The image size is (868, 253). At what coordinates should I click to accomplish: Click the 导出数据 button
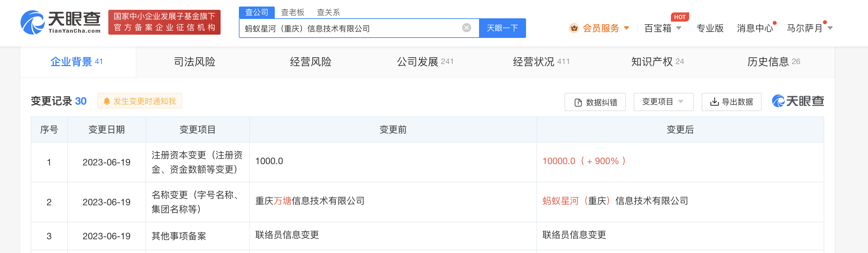coord(731,102)
